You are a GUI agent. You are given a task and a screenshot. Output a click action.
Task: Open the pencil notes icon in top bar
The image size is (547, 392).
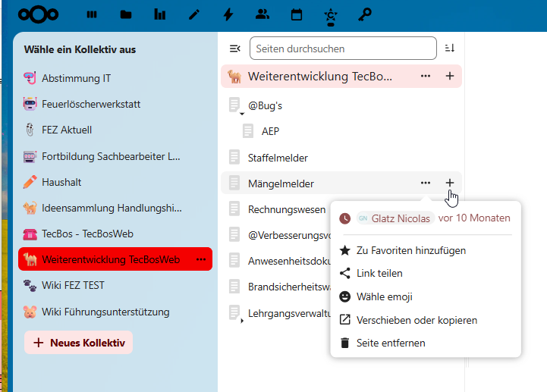point(194,14)
